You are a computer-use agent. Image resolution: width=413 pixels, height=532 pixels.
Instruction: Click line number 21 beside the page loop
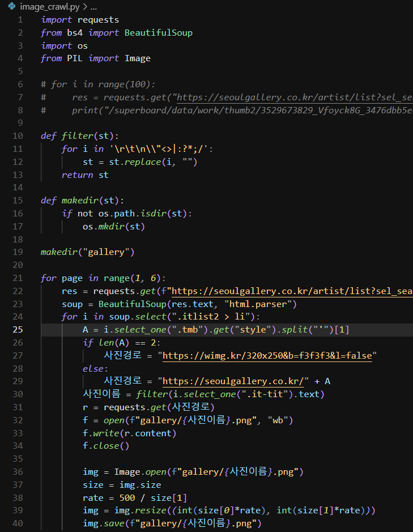point(18,278)
